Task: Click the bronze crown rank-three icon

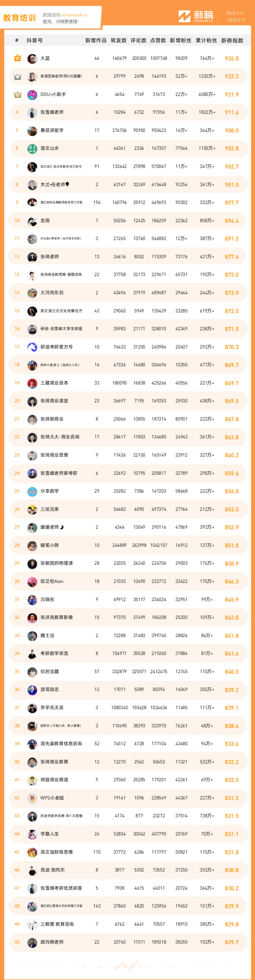Action: click(x=17, y=94)
